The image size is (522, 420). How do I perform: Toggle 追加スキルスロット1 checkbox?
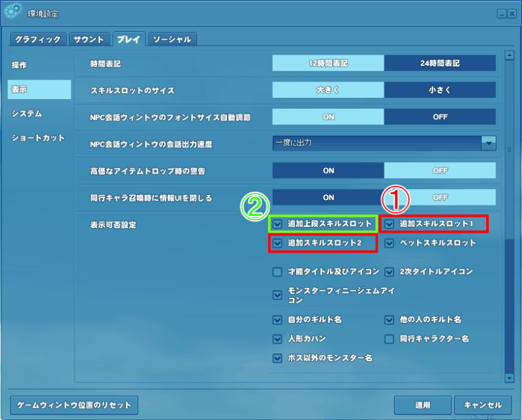point(390,224)
